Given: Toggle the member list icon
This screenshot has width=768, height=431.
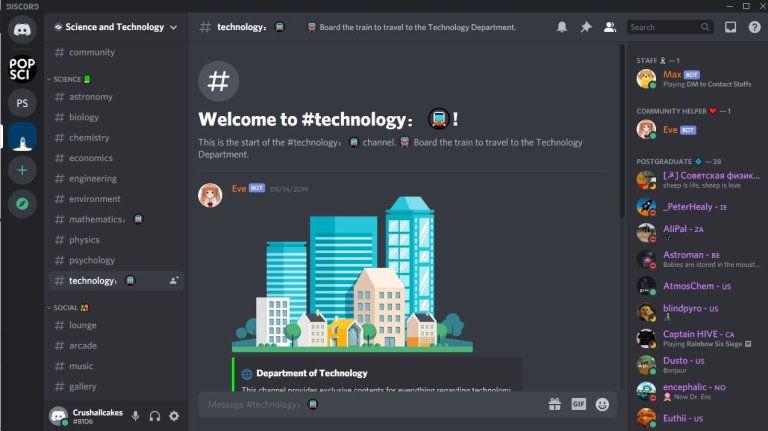Looking at the screenshot, I should [x=610, y=27].
